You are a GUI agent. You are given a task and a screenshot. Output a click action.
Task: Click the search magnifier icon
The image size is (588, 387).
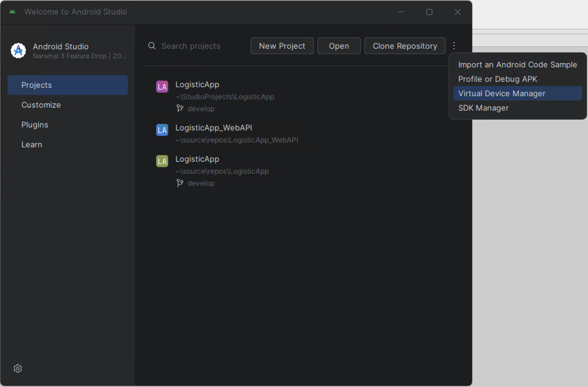[152, 46]
